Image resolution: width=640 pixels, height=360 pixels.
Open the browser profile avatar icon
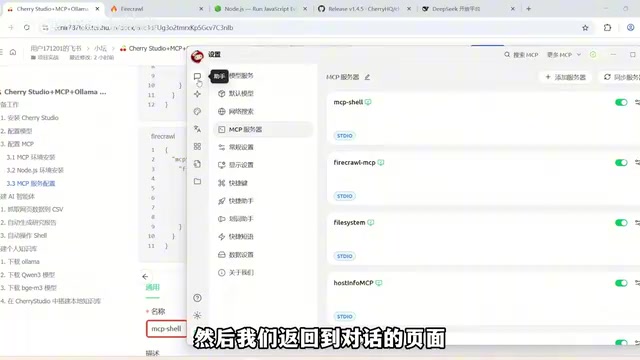pos(631,28)
